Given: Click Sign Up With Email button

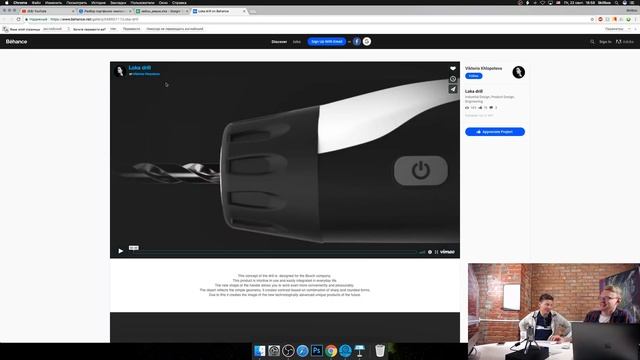Looking at the screenshot, I should (x=327, y=42).
